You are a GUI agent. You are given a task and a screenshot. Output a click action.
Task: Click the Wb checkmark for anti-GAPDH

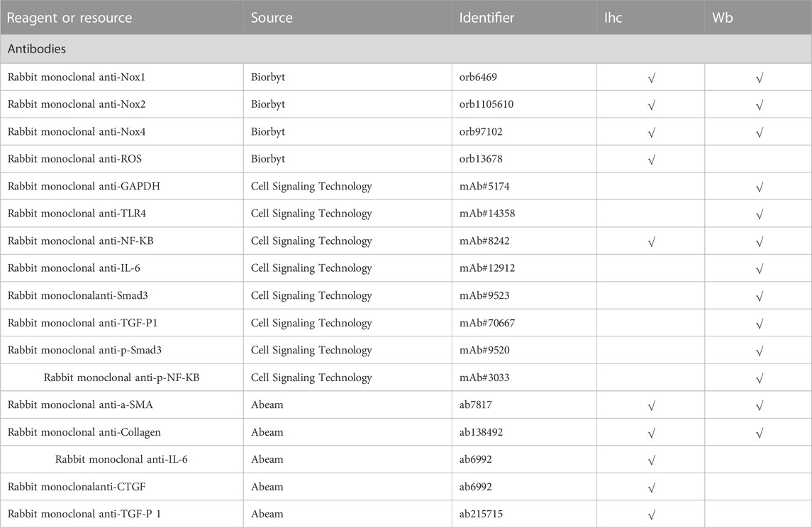(760, 187)
